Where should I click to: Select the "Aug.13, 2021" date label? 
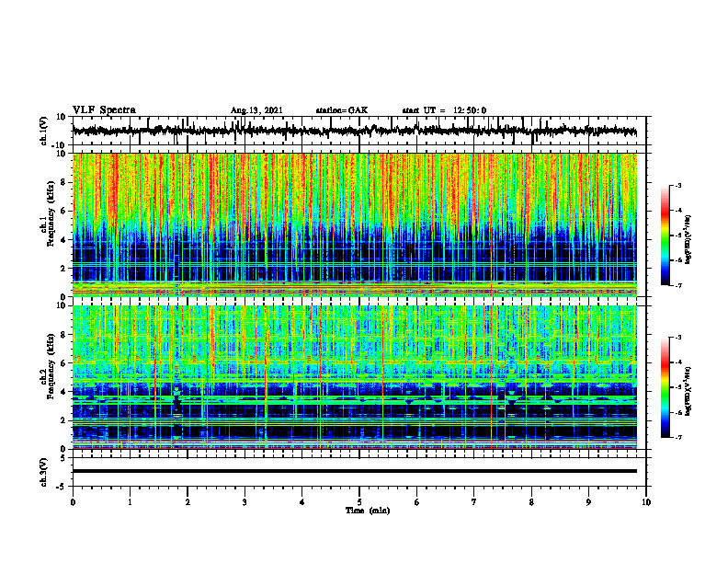click(256, 110)
